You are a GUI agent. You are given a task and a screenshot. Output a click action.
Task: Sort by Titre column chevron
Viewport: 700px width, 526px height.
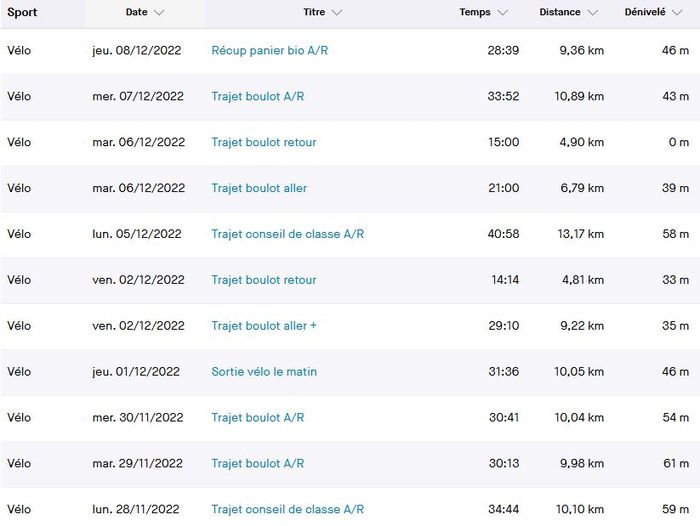click(336, 13)
